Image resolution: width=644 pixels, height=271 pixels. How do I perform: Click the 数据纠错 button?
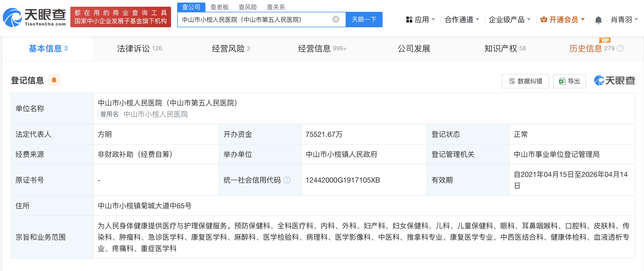[x=525, y=81]
